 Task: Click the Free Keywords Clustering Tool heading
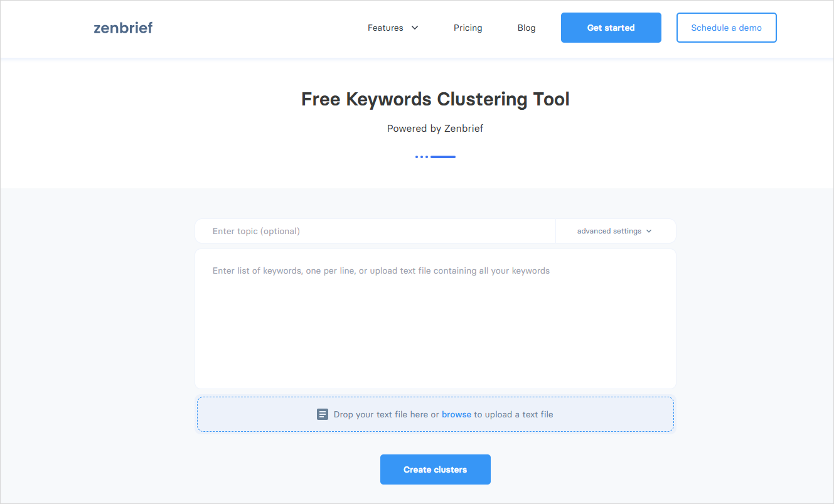coord(436,99)
